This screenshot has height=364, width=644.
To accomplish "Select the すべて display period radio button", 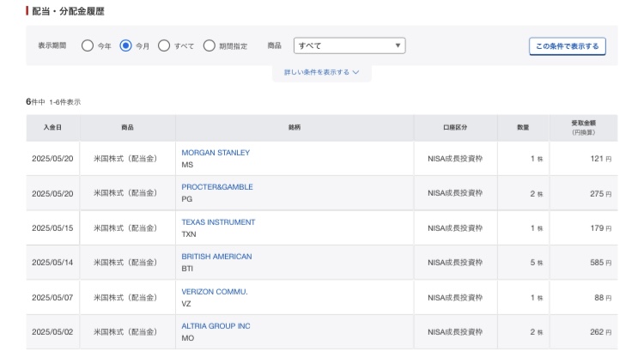I will 164,45.
